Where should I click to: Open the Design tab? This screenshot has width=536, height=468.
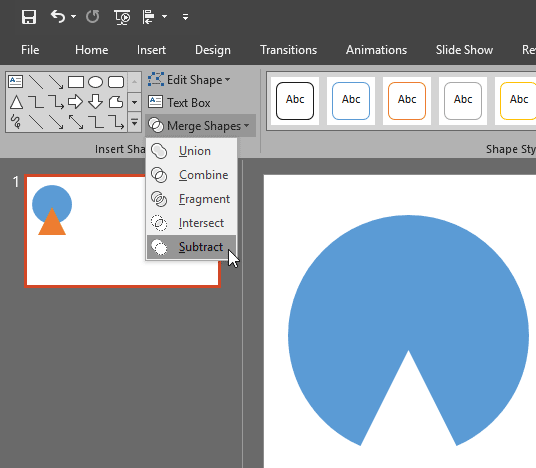coord(213,50)
